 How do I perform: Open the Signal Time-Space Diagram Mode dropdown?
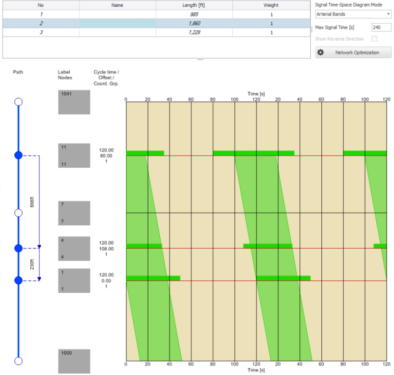tap(353, 14)
